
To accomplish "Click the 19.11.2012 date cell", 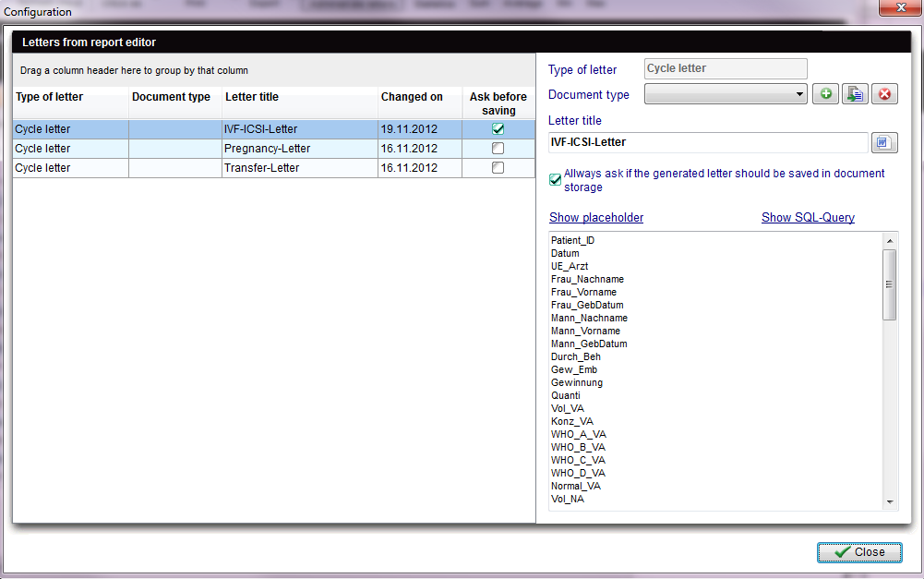I will pos(420,129).
